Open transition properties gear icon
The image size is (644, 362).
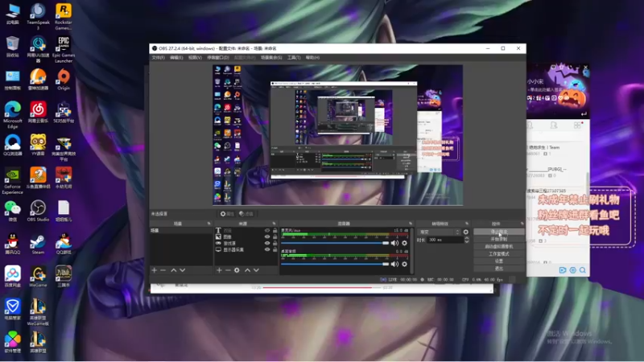click(466, 232)
